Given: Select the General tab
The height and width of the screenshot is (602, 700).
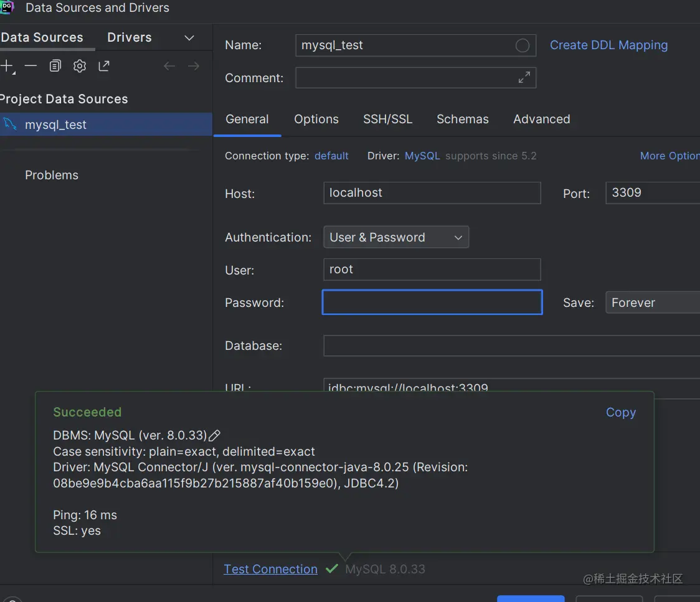Looking at the screenshot, I should coord(247,119).
